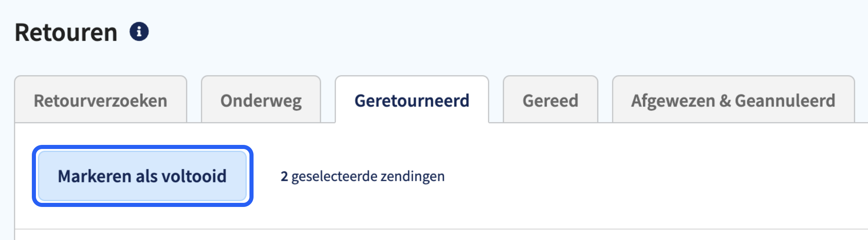Screen dimensions: 868x240
Task: Show the Afgewezen & Geannuleerd tab
Action: 733,99
